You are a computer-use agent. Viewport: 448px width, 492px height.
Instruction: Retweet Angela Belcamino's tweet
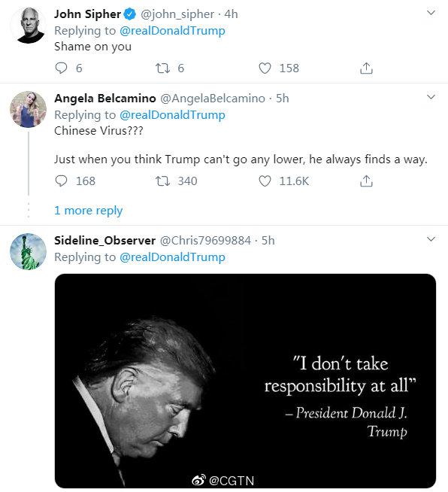(x=162, y=181)
